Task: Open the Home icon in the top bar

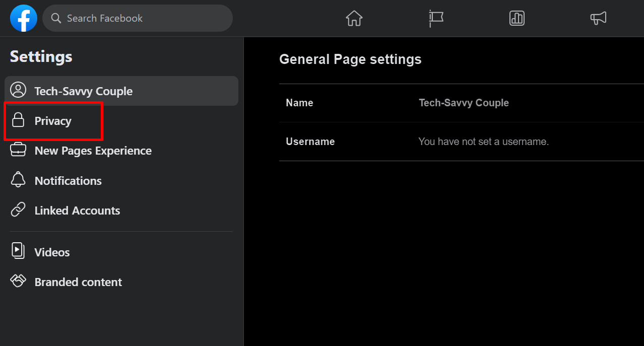Action: tap(354, 18)
